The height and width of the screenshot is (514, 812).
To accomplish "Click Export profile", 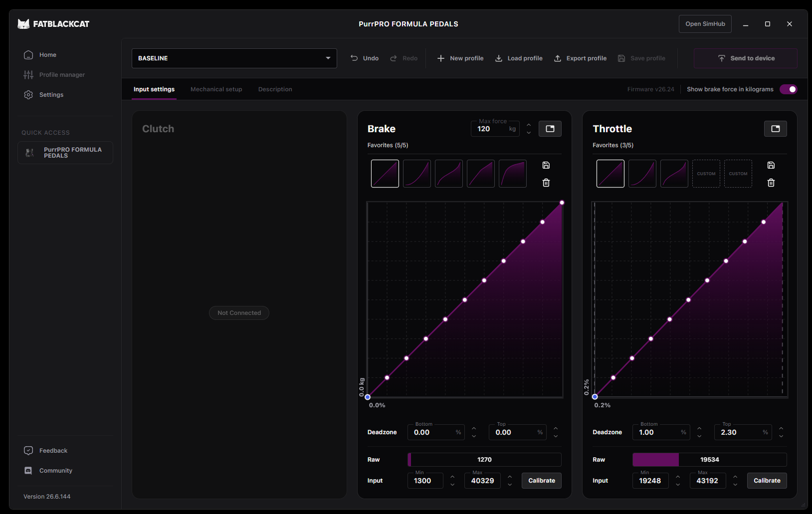I will [x=580, y=58].
